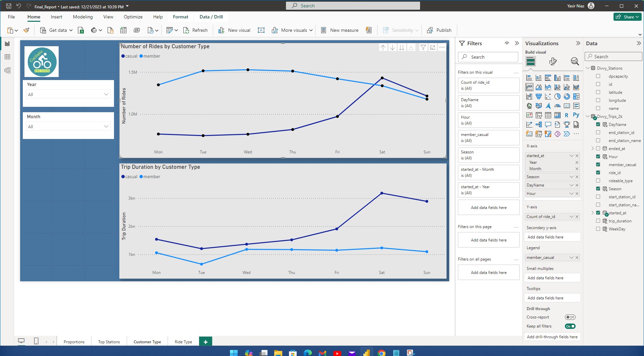This screenshot has width=644, height=356.
Task: Switch to Model view in left sidebar
Action: (x=7, y=70)
